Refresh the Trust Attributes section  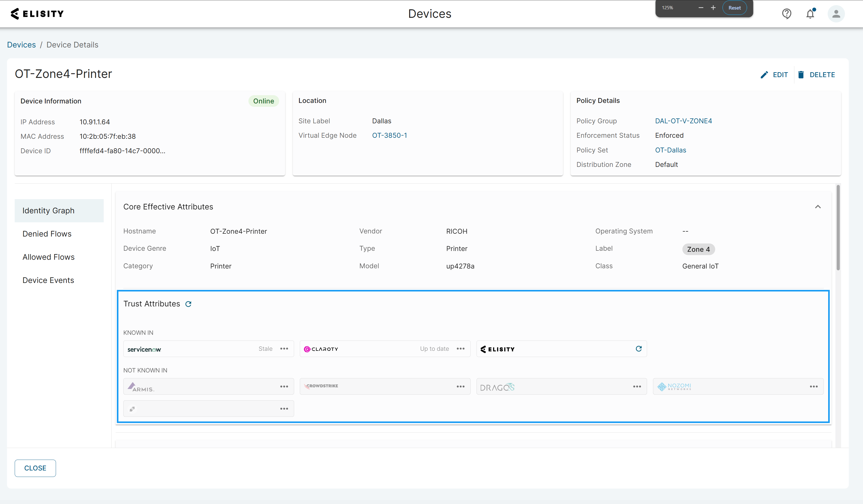(188, 304)
